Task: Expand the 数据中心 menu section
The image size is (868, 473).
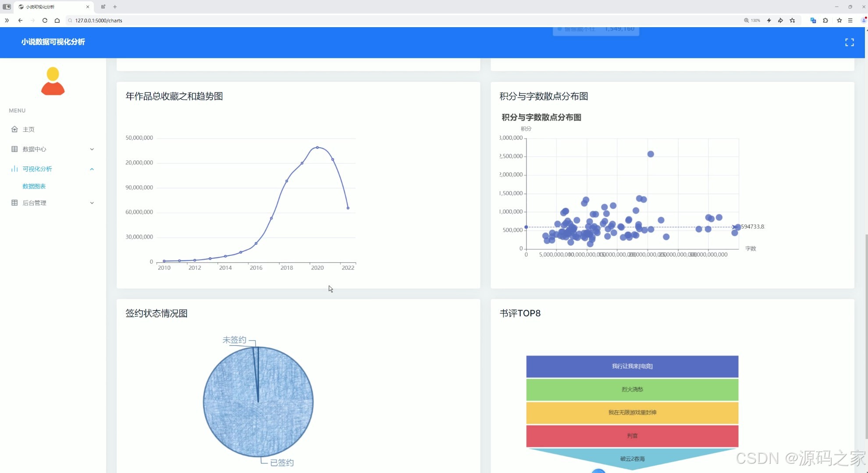Action: pos(92,149)
